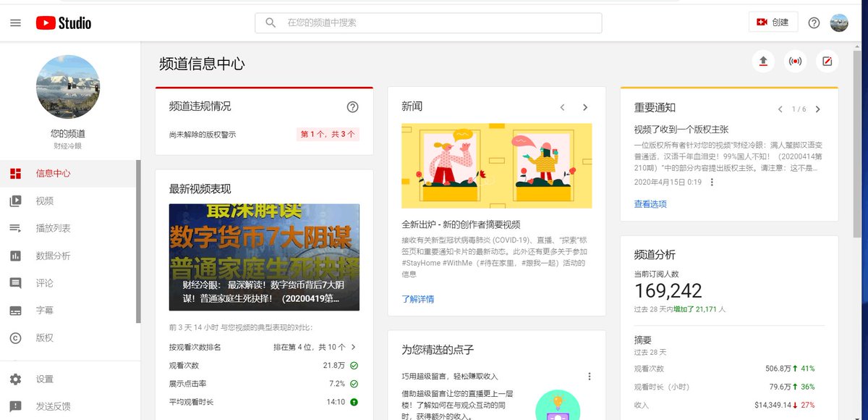The image size is (868, 420).
Task: Go to next notification in 重要通知
Action: [817, 109]
